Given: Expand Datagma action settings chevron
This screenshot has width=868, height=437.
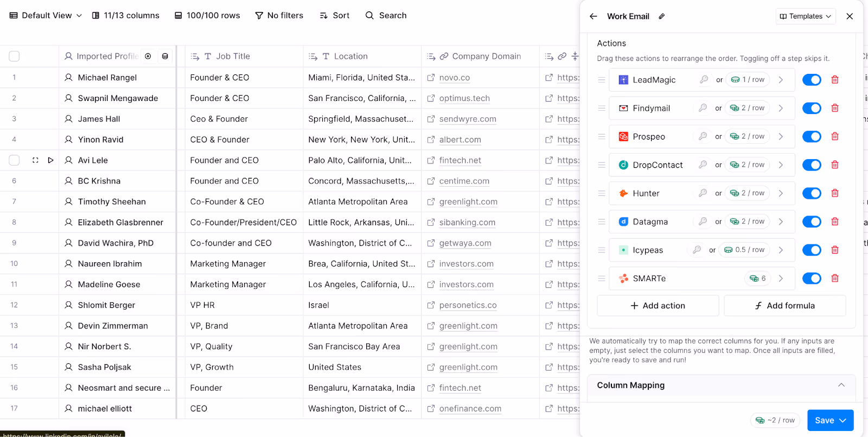Looking at the screenshot, I should (x=781, y=221).
